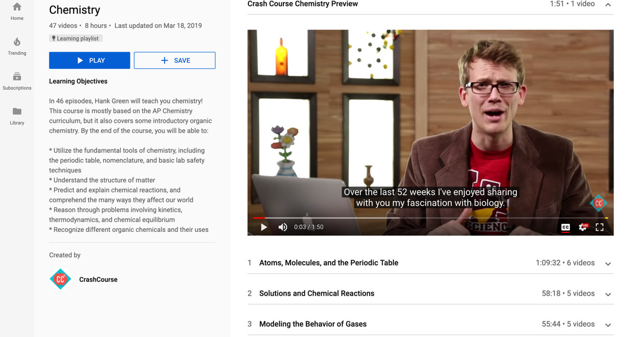Open the Trending section
The width and height of the screenshot is (644, 337).
(17, 46)
